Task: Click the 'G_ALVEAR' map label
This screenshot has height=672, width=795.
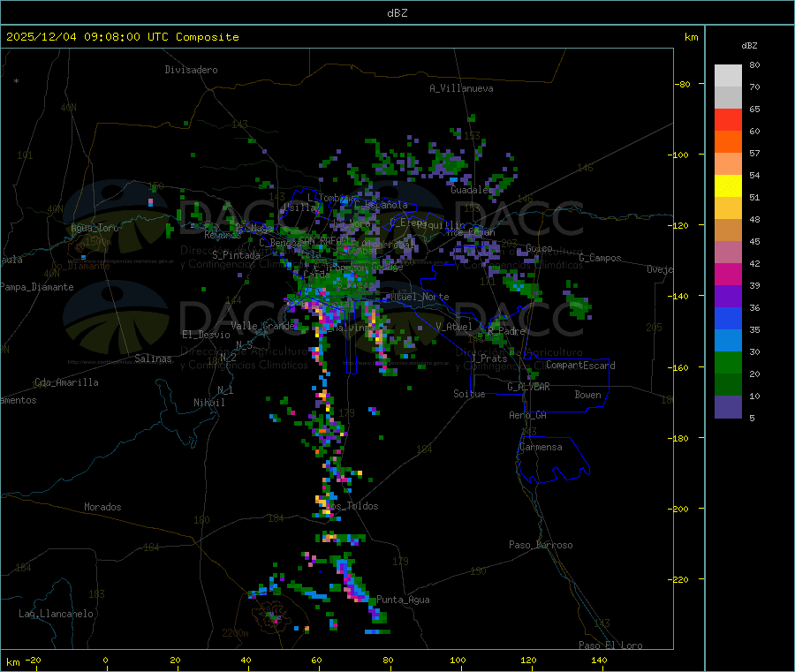Action: [528, 387]
